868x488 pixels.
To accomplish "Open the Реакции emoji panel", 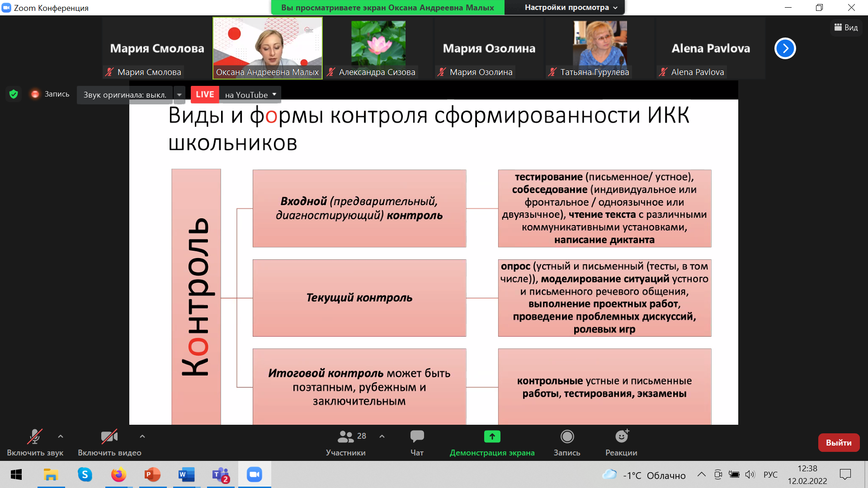I will tap(621, 436).
